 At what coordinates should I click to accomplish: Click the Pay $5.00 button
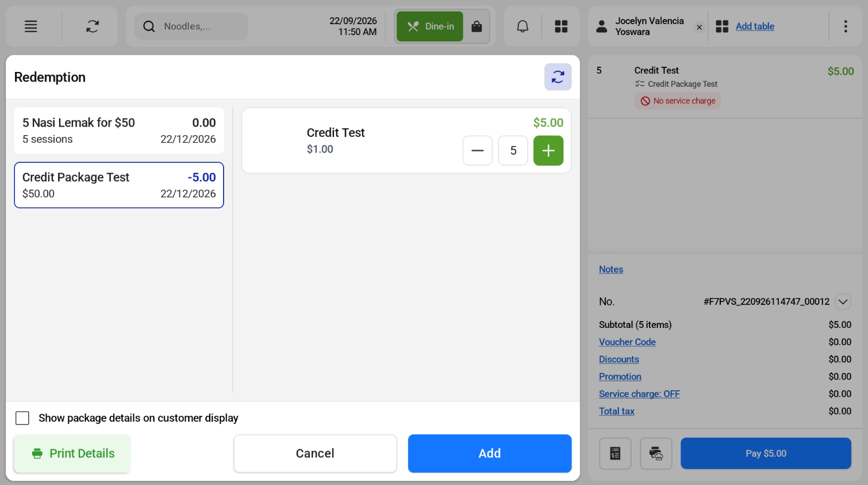click(766, 454)
